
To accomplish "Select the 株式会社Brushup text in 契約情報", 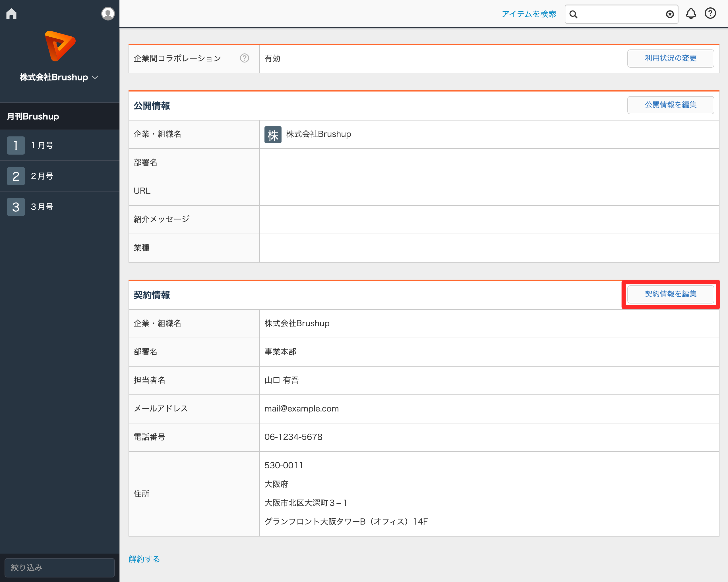I will (297, 324).
